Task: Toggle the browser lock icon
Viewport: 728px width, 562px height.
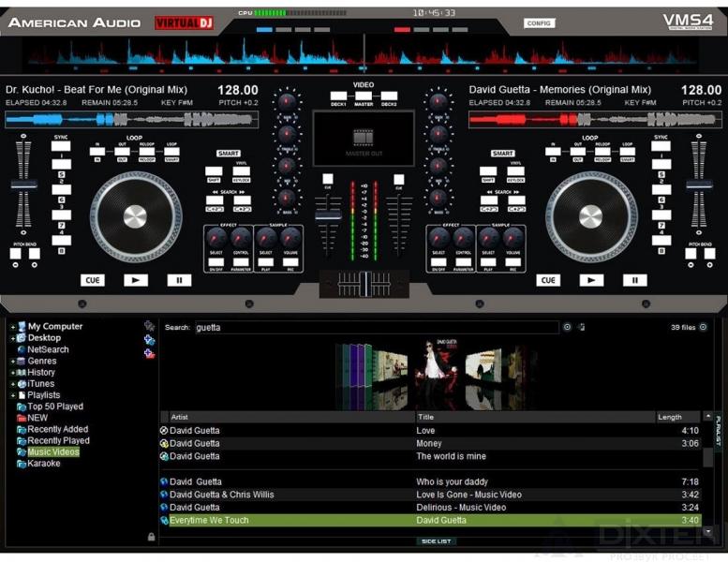Action: tap(152, 537)
